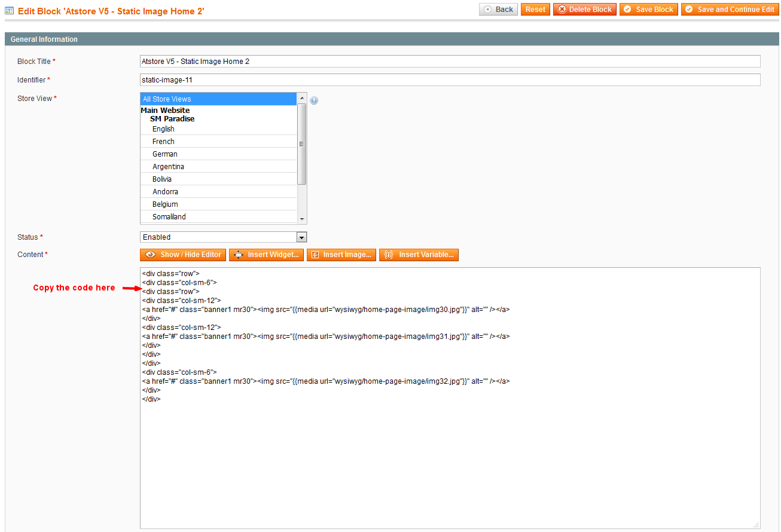Select Belgium store view
This screenshot has height=532, width=781.
point(218,204)
